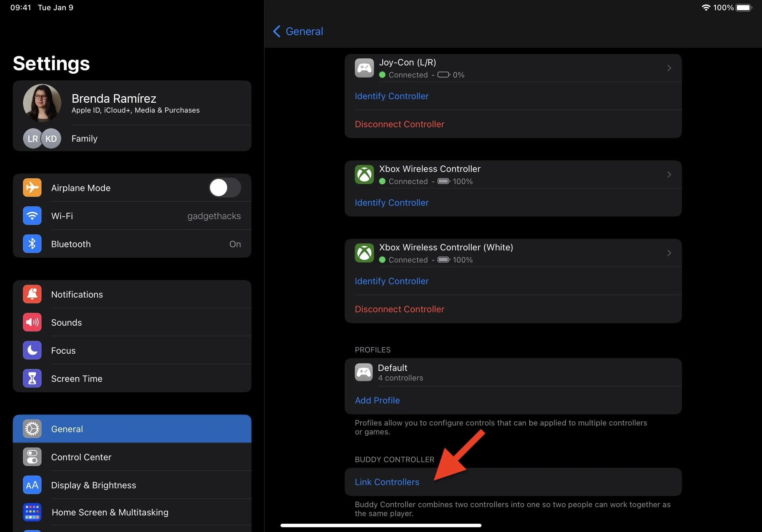This screenshot has width=762, height=532.
Task: Tap the Display & Brightness AA icon
Action: 32,485
